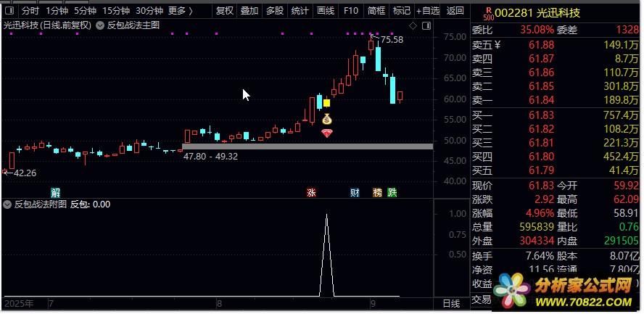Click the 卖五 price 61.88

pos(541,45)
